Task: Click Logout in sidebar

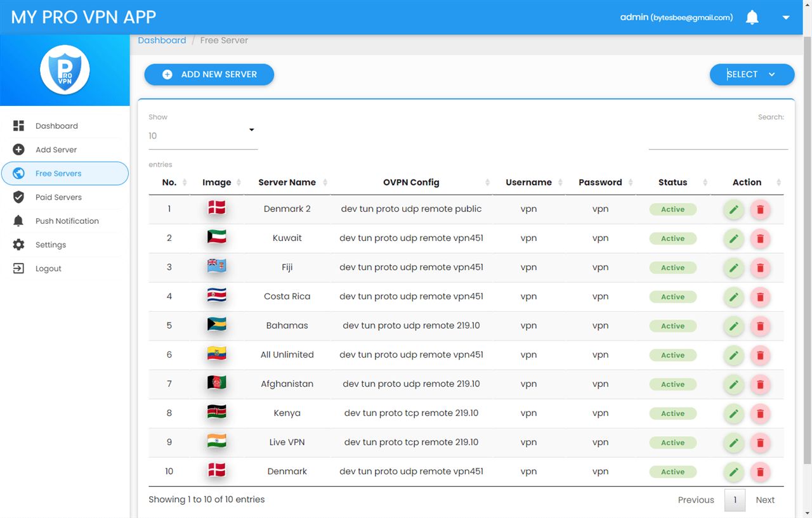Action: (65, 269)
